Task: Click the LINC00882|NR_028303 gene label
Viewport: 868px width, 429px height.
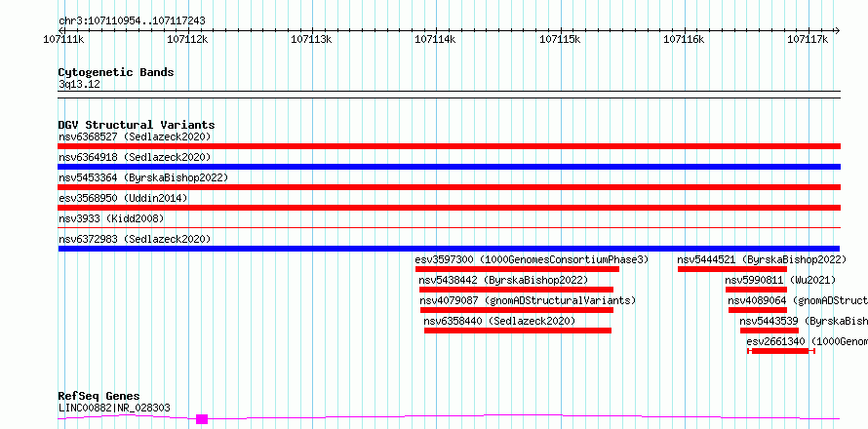Action: point(114,408)
